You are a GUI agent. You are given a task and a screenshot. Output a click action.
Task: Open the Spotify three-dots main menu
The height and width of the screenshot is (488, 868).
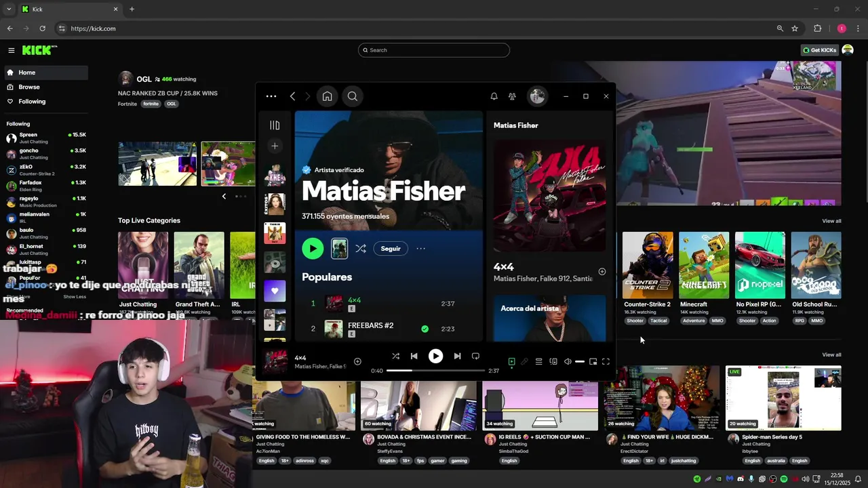[x=271, y=96]
